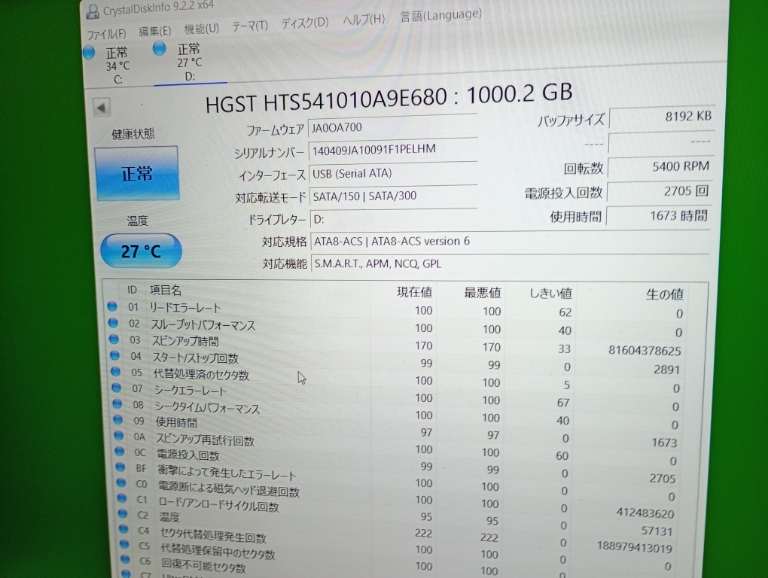This screenshot has height=578, width=768.
Task: Click status dot for BF 衝撃によって発生したエラーレート
Action: pos(120,467)
